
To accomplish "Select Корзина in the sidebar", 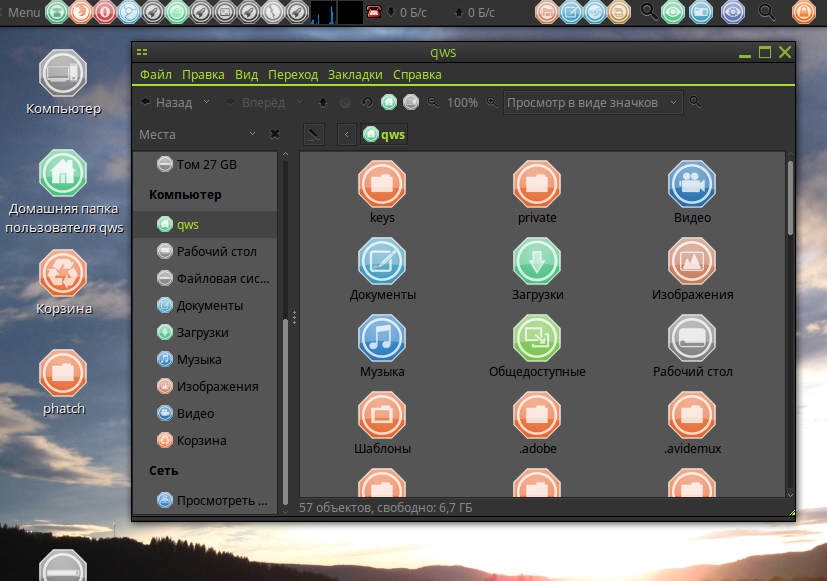I will click(205, 440).
